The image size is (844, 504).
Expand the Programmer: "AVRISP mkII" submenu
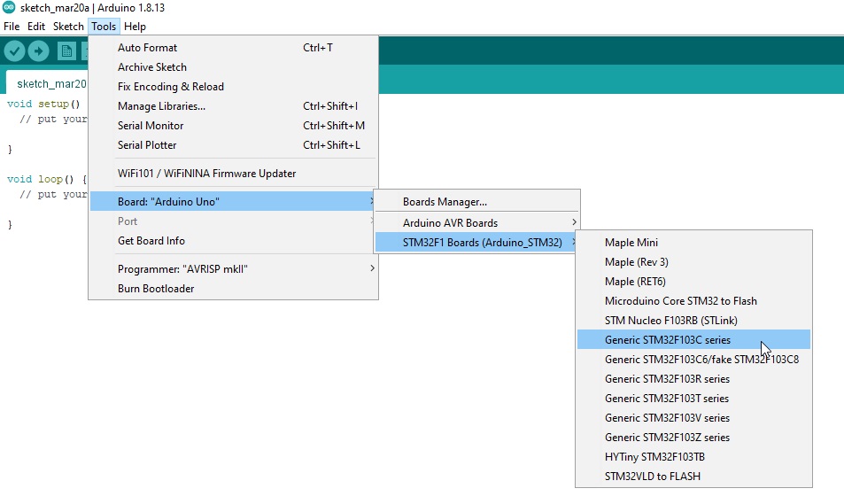point(234,268)
